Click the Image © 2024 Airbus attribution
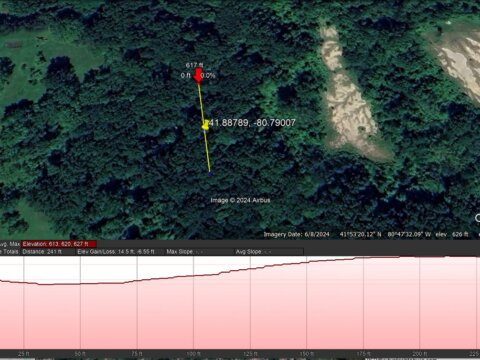This screenshot has height=360, width=480. (240, 200)
